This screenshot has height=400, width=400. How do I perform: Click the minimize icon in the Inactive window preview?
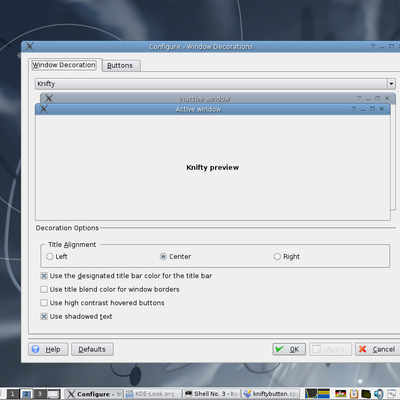[368, 99]
